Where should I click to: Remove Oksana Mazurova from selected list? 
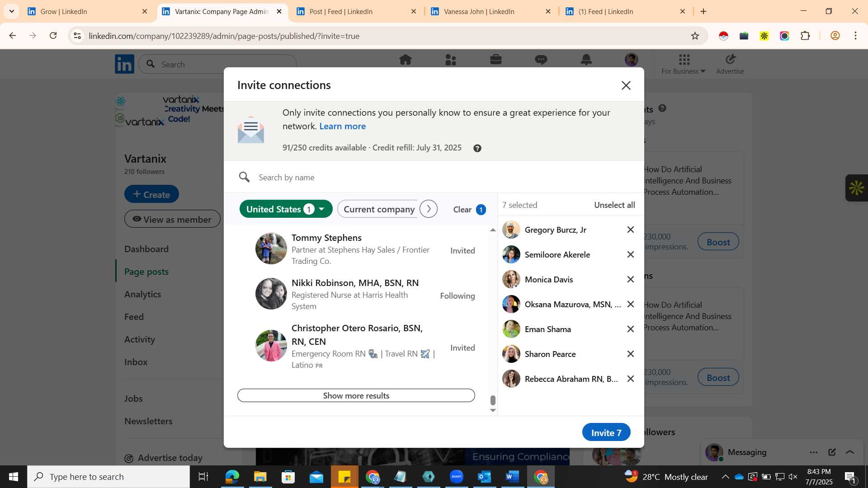[630, 305]
